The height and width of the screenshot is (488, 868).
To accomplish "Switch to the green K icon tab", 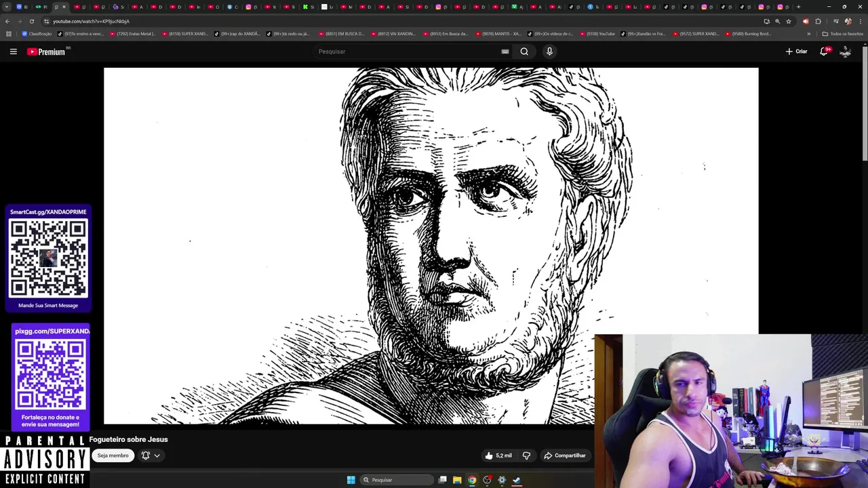I will click(x=309, y=7).
